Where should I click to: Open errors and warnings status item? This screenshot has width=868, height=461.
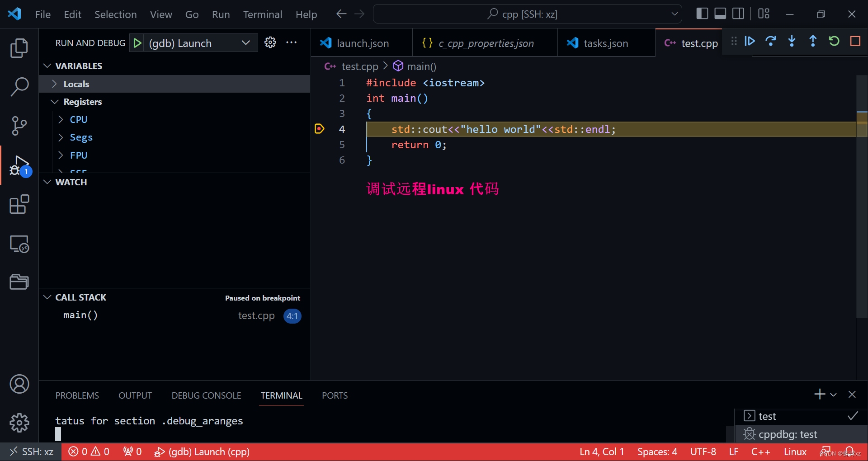click(89, 452)
